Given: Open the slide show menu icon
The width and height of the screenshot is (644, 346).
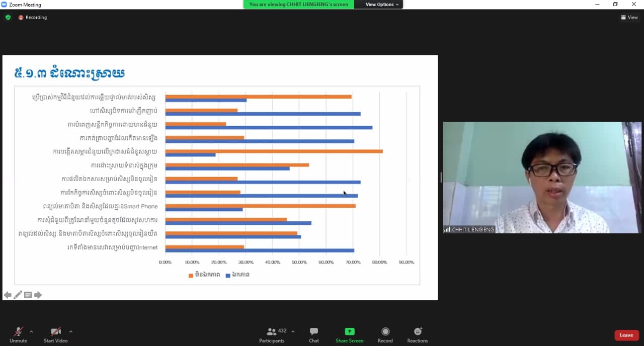Looking at the screenshot, I should 28,295.
